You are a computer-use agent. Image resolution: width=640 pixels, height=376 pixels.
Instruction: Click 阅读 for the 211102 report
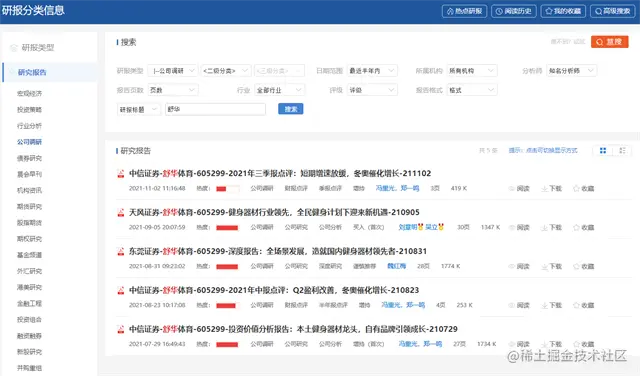519,188
